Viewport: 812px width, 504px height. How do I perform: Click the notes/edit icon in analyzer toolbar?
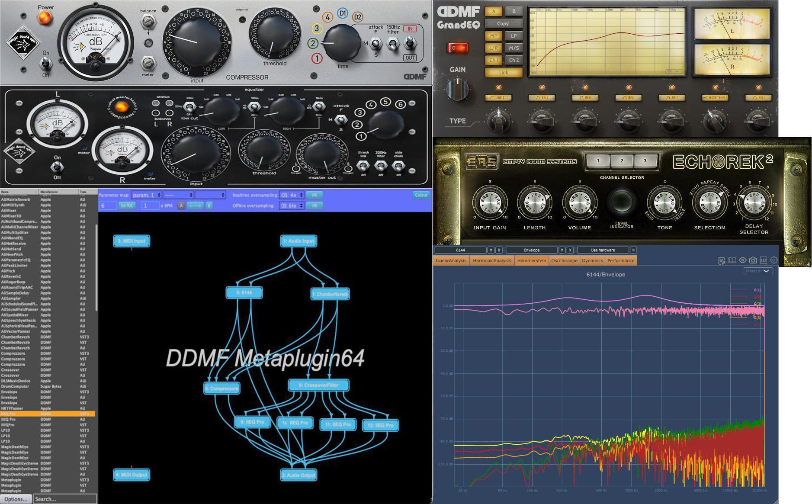coord(722,260)
